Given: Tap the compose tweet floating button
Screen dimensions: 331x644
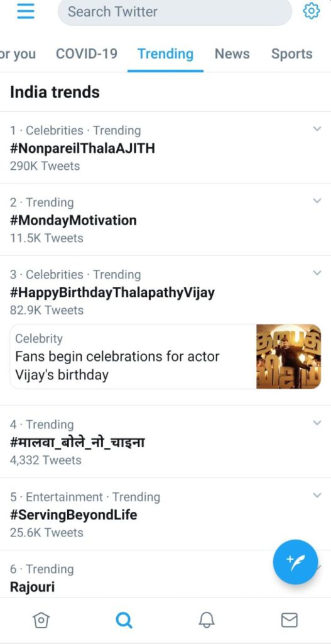Looking at the screenshot, I should click(295, 562).
